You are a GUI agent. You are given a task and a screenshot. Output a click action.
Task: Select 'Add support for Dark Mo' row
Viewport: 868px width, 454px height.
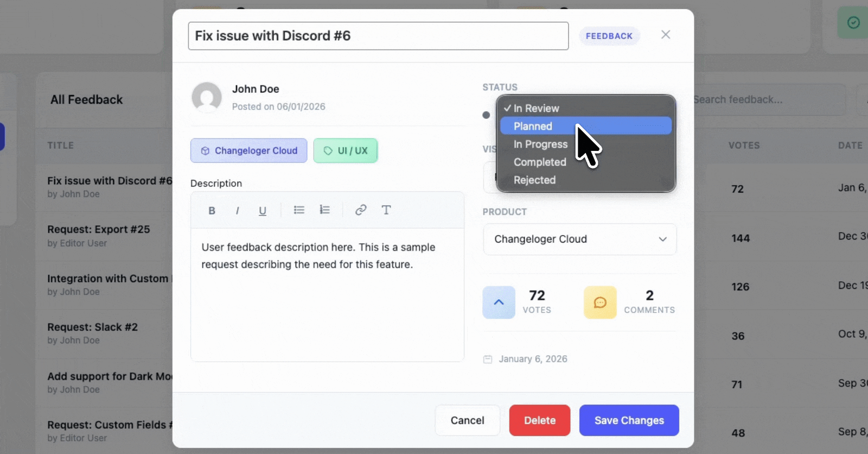104,382
